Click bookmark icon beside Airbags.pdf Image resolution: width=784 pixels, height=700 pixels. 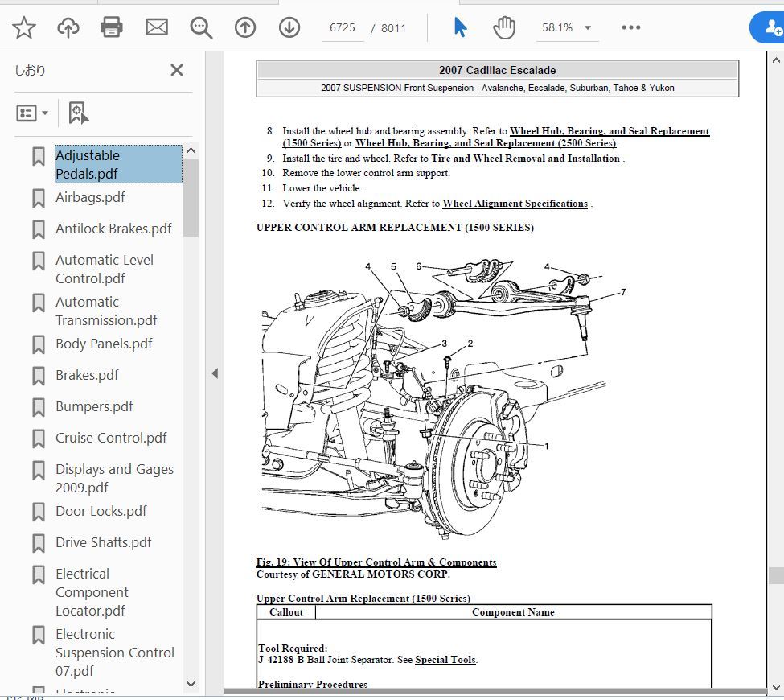pyautogui.click(x=39, y=198)
